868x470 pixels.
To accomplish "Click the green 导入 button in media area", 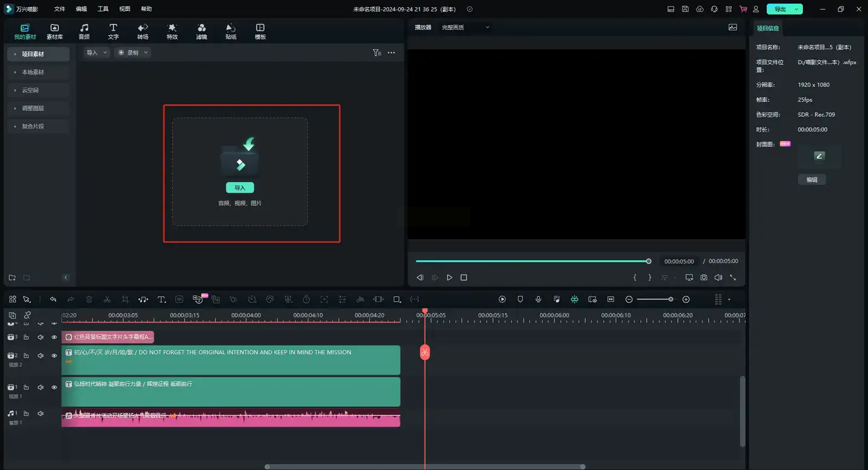I will point(240,187).
